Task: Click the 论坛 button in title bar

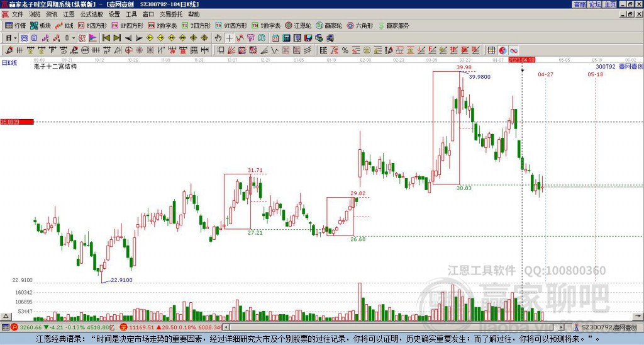Action: coord(595,4)
